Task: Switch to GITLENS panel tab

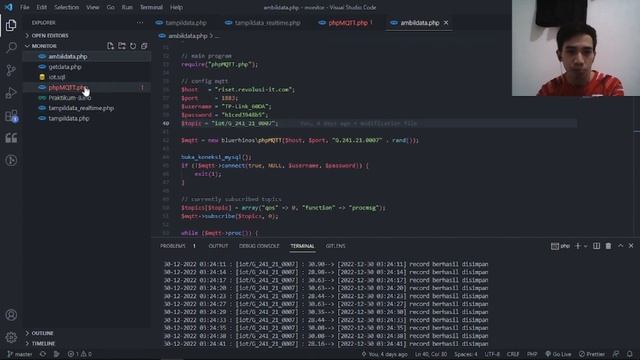Action: coord(336,246)
